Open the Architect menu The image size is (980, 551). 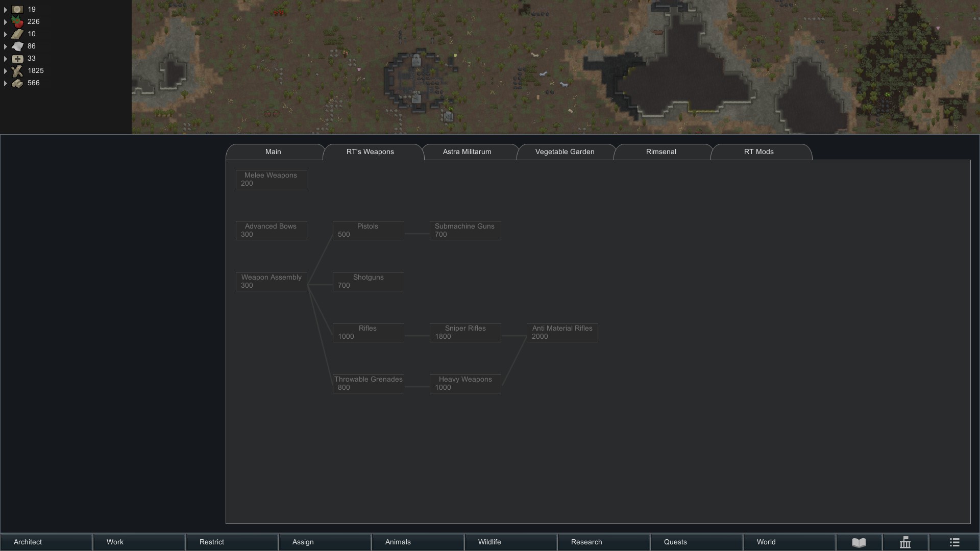[x=46, y=542]
